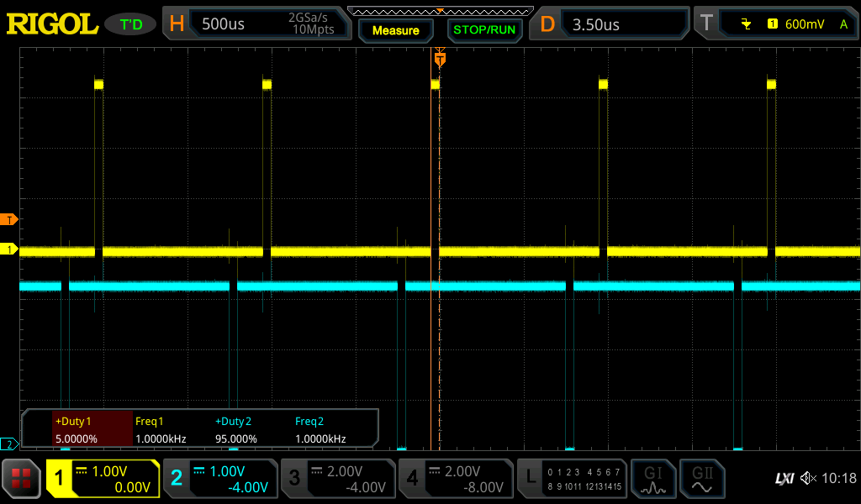Click the channel 1 ground level marker
The width and height of the screenshot is (861, 504).
click(x=8, y=249)
